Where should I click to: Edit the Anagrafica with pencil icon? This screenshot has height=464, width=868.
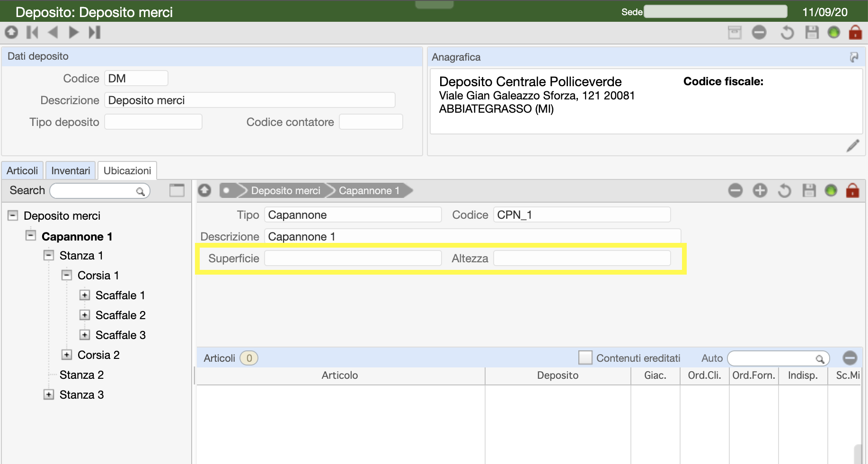[853, 146]
